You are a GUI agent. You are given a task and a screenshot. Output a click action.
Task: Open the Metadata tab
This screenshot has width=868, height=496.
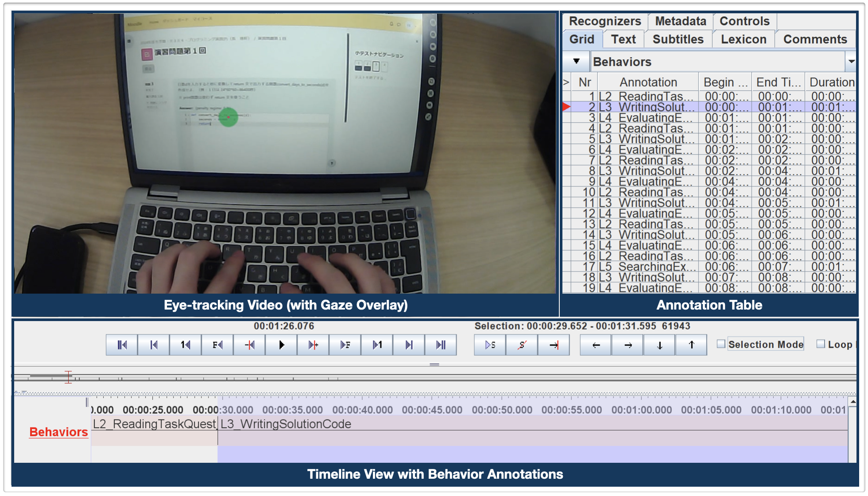(681, 21)
